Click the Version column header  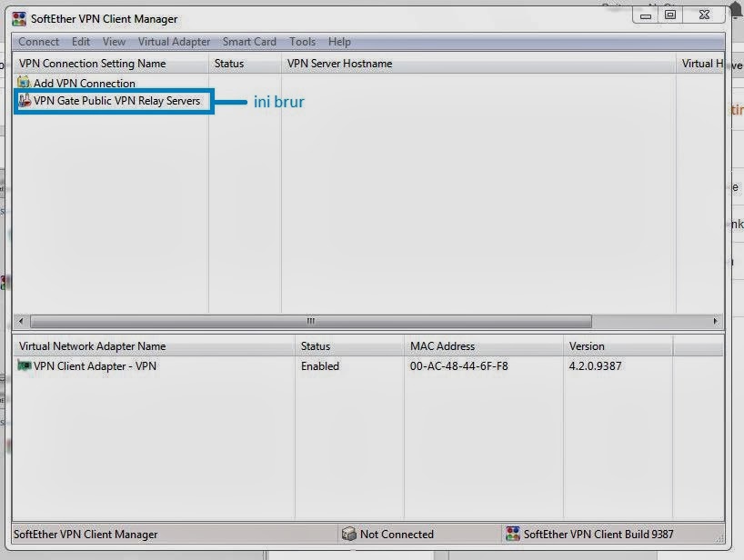click(x=618, y=346)
